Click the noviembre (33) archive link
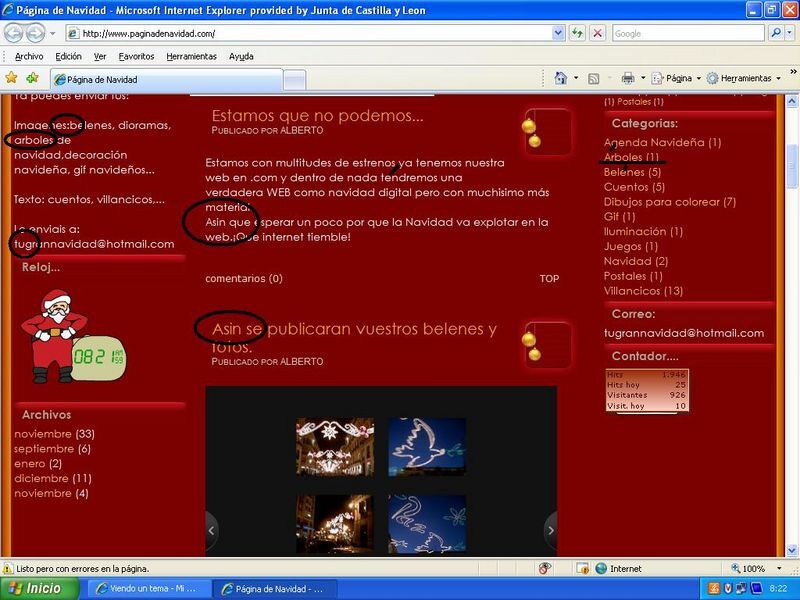The width and height of the screenshot is (800, 600). tap(43, 434)
